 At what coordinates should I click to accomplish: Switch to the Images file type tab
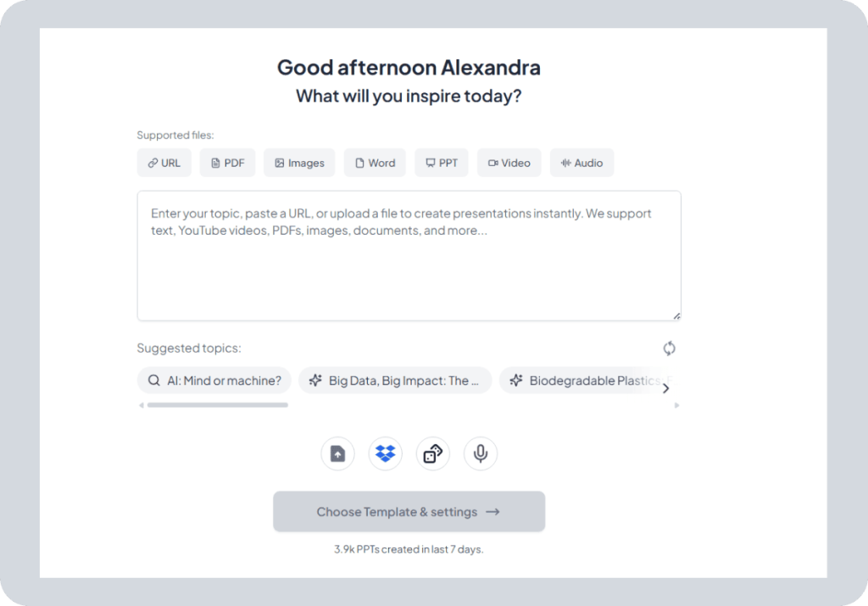[x=298, y=163]
